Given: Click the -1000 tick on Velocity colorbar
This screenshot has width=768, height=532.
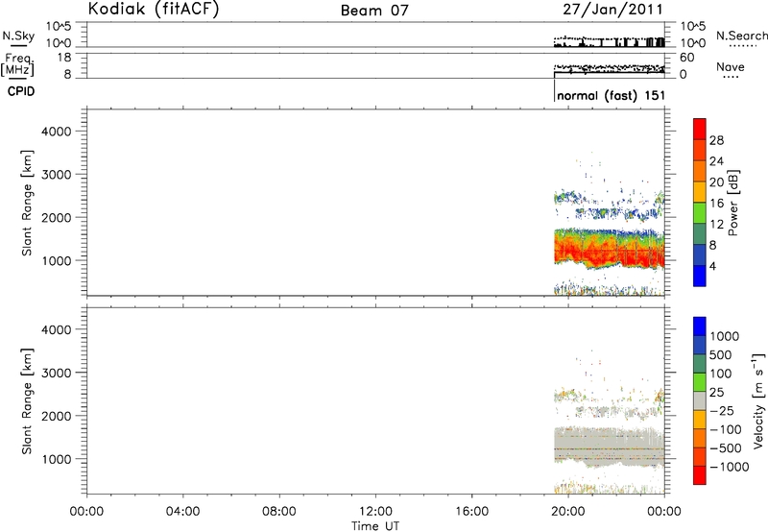Looking at the screenshot, I should pyautogui.click(x=729, y=467).
